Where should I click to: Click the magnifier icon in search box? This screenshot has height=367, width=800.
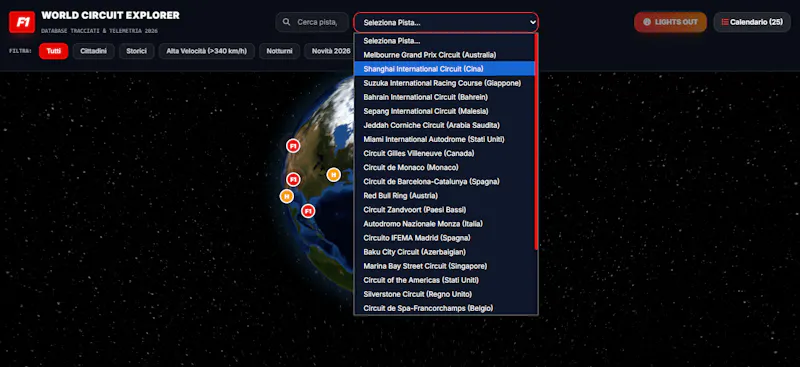[287, 22]
